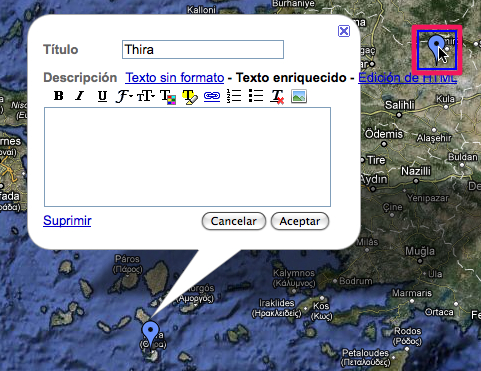Screen dimensions: 481x371
Task: Switch to Edición de HTML mode
Action: pos(407,78)
